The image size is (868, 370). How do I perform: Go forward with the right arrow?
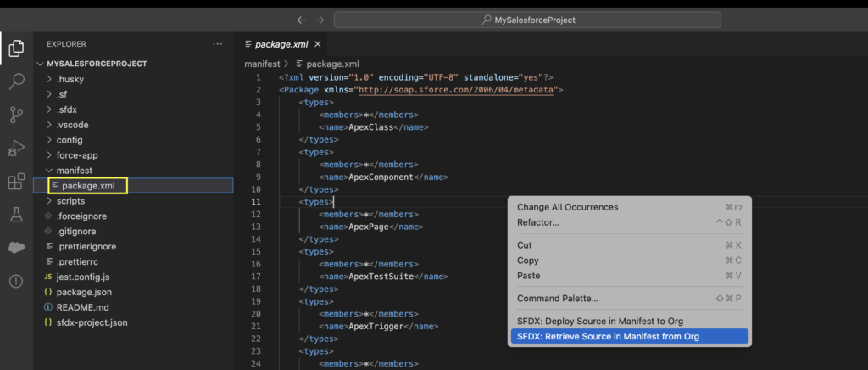tap(320, 20)
